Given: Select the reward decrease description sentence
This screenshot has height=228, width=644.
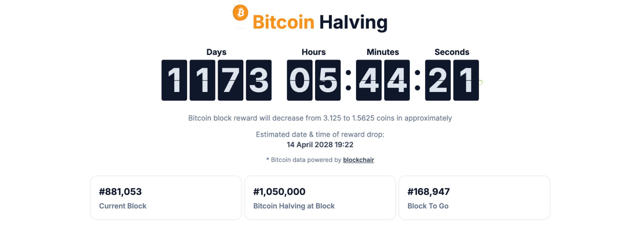Looking at the screenshot, I should [320, 118].
